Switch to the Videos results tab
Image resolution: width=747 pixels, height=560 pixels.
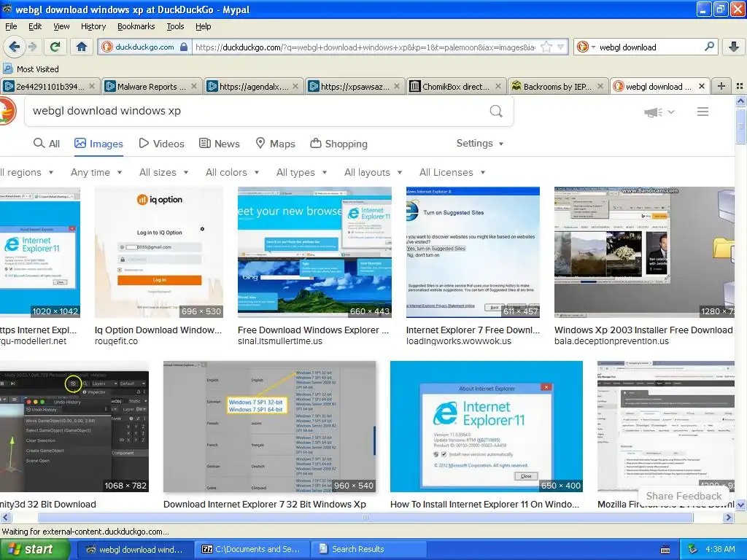(x=161, y=144)
